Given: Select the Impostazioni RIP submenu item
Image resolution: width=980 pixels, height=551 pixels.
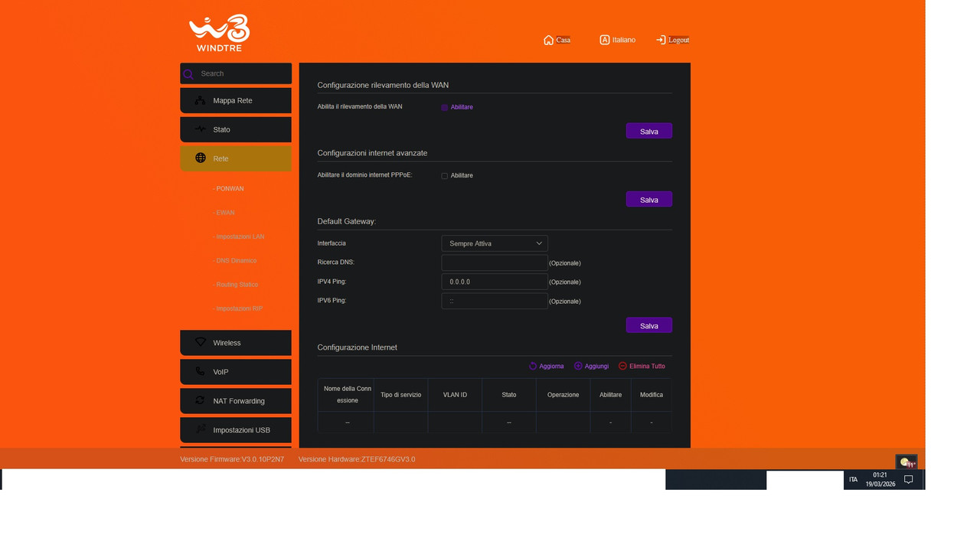Looking at the screenshot, I should (237, 308).
